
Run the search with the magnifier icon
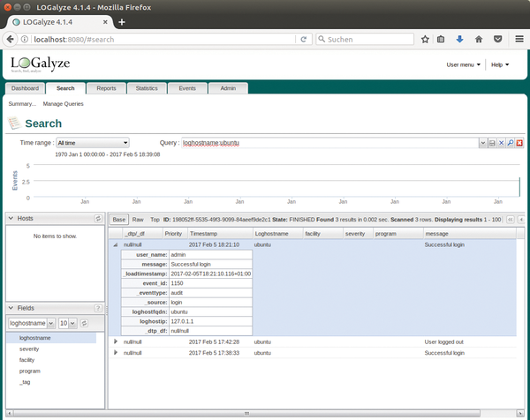click(511, 142)
